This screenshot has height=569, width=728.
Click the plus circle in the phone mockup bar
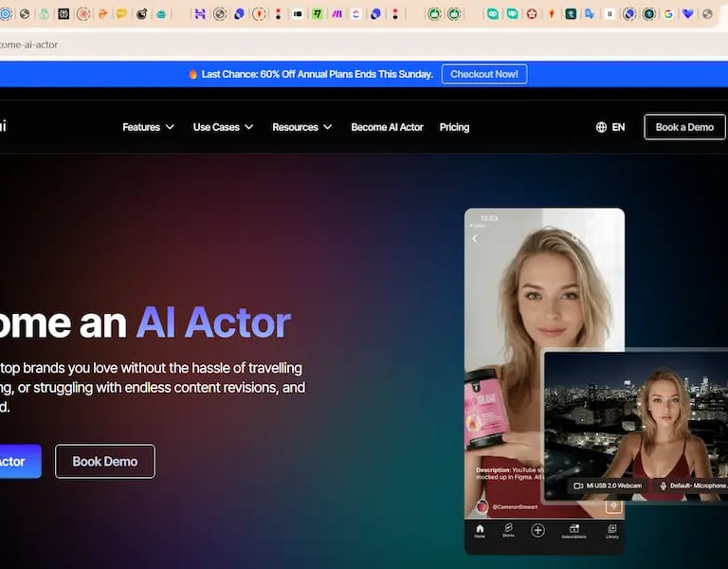coord(537,530)
